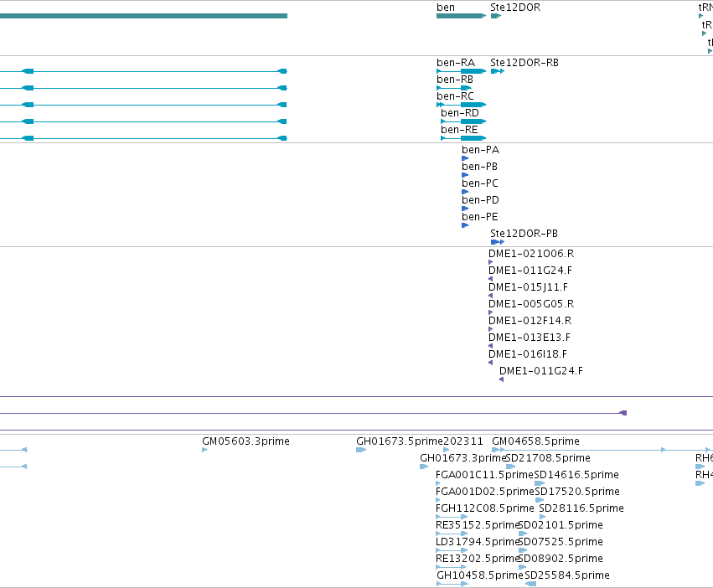Image resolution: width=713 pixels, height=588 pixels.
Task: Click the Ste12DOR-PB protein label
Action: [x=524, y=234]
